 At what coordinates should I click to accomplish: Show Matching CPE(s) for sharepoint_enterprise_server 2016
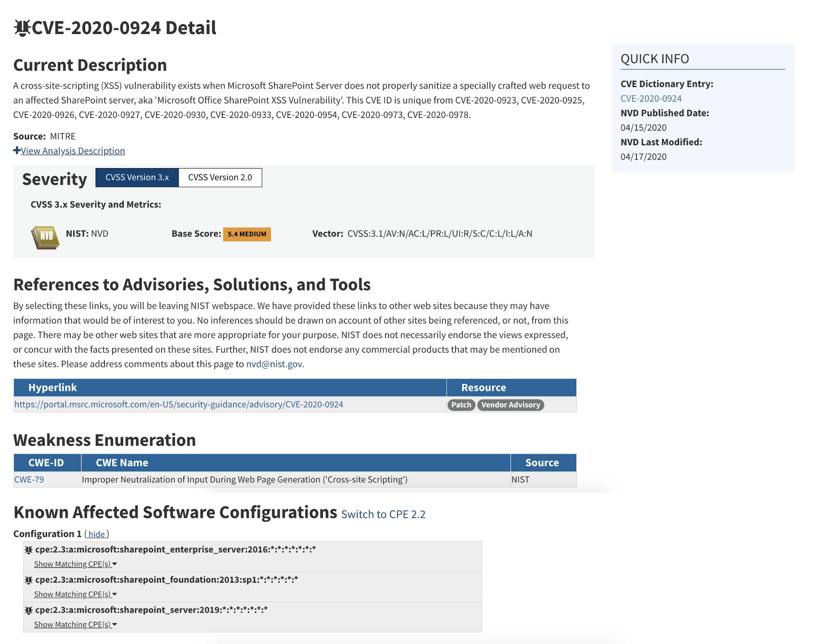(x=75, y=564)
